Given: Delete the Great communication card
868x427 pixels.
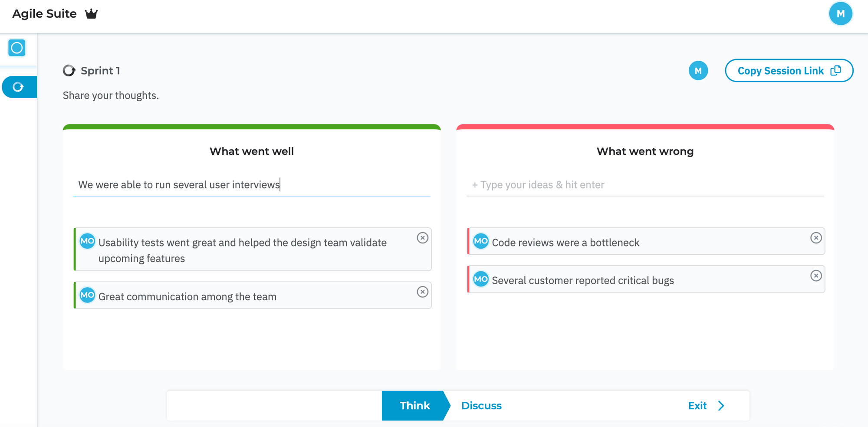Looking at the screenshot, I should (x=422, y=292).
